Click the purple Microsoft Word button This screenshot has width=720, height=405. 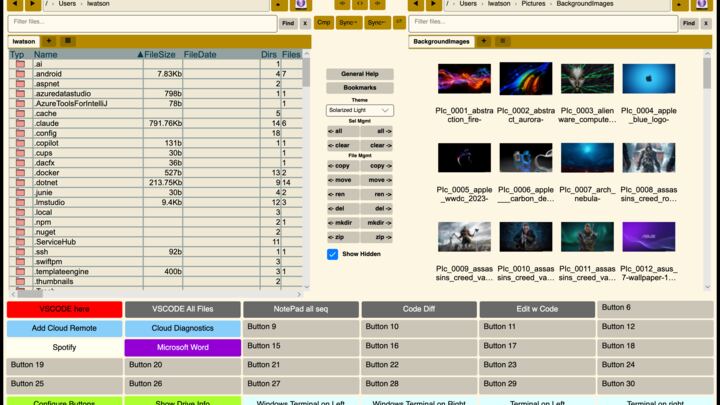(183, 348)
